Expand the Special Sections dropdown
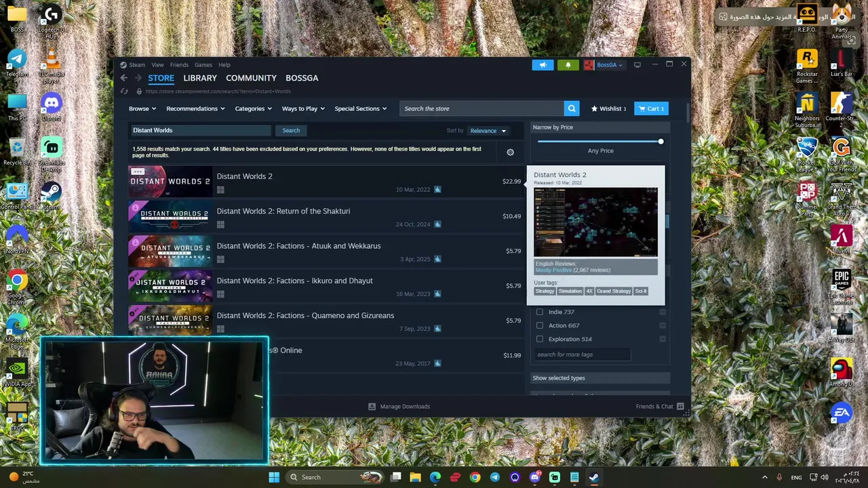The width and height of the screenshot is (868, 488). coord(360,108)
